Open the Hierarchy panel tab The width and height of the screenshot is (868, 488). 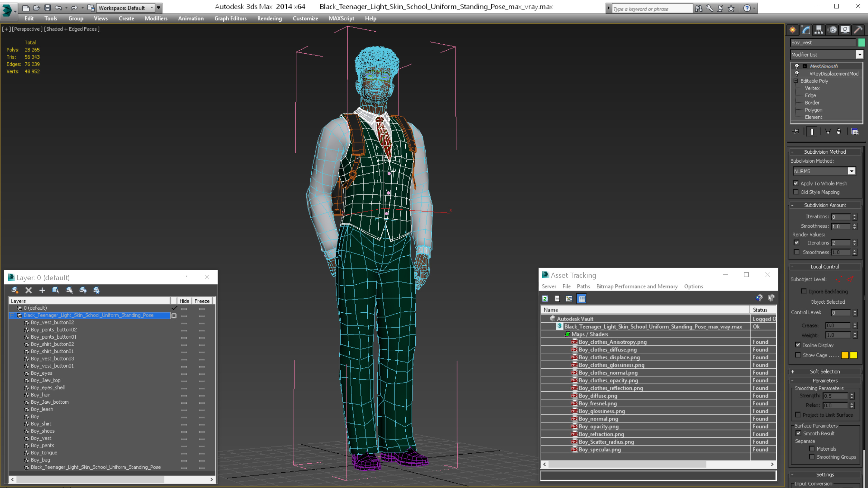pyautogui.click(x=819, y=30)
